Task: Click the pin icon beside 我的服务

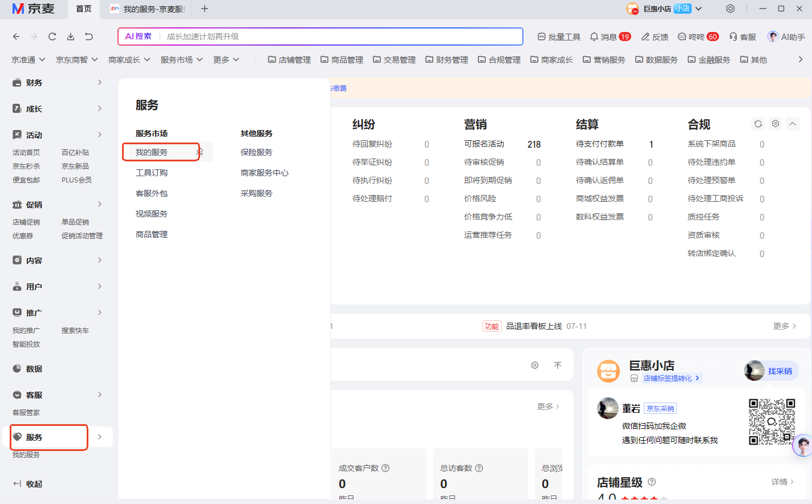Action: (200, 152)
